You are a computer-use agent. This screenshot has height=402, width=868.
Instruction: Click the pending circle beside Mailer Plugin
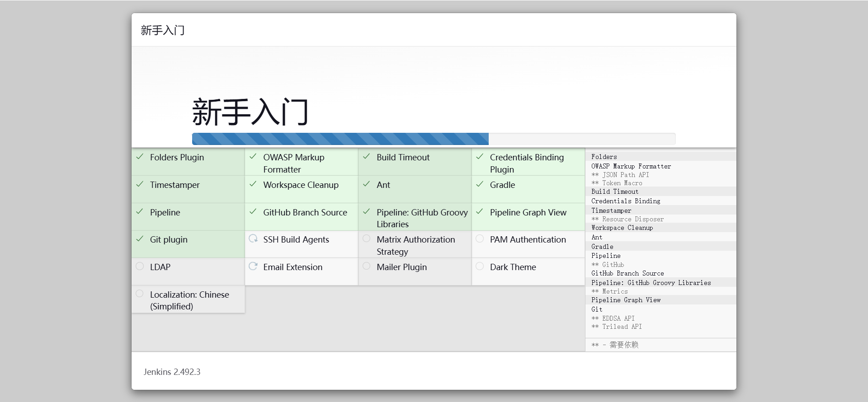[367, 266]
